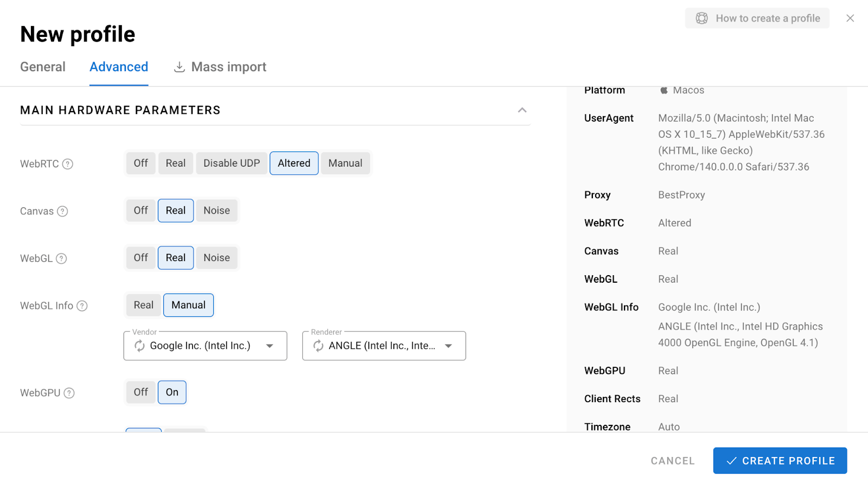
Task: Collapse Main Hardware Parameters section
Action: tap(522, 110)
